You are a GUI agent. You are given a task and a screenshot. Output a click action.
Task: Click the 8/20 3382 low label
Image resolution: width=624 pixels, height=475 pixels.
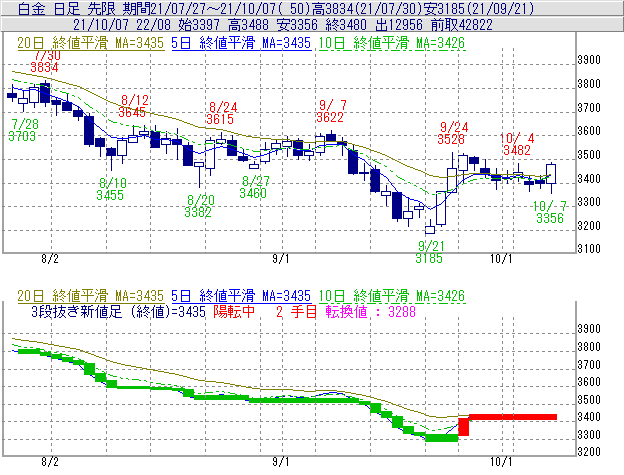(199, 206)
